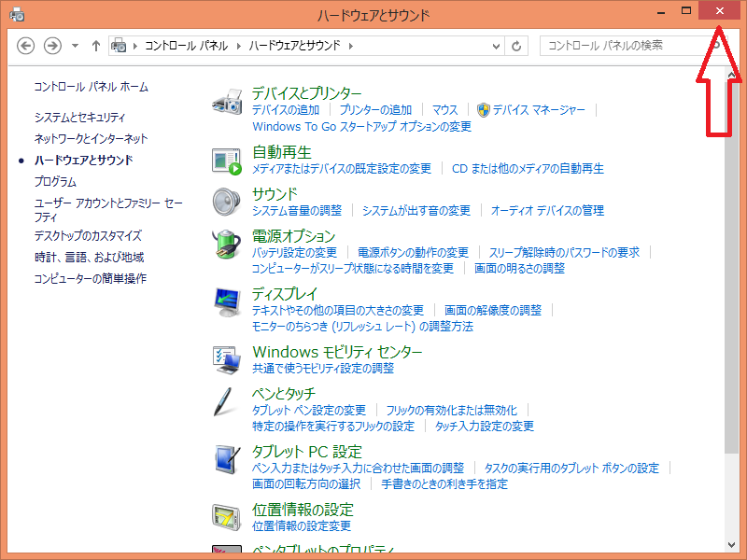Open Windows モビリティ センター icon
The height and width of the screenshot is (560, 747).
227,360
